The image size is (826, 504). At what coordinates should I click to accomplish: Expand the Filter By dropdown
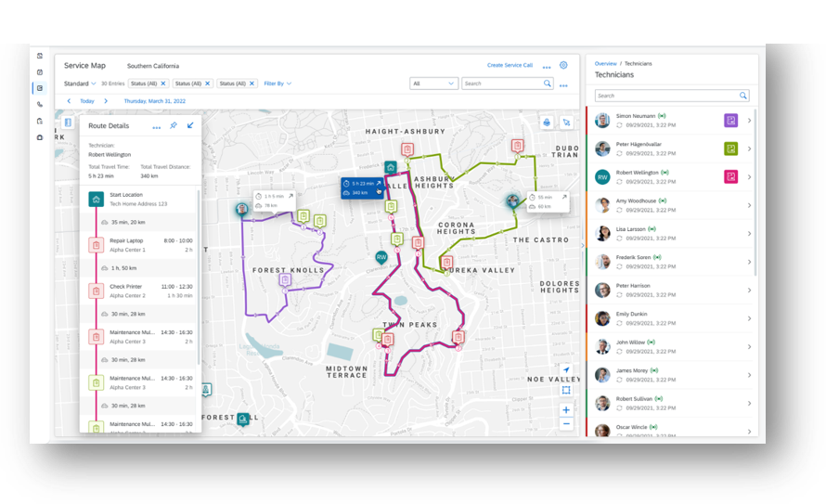[x=277, y=84]
